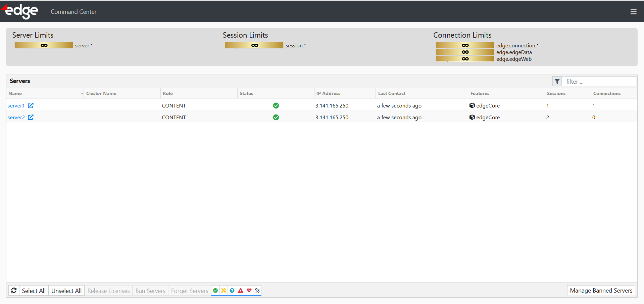Sort servers using the Name column caret
644x304 pixels.
point(82,93)
